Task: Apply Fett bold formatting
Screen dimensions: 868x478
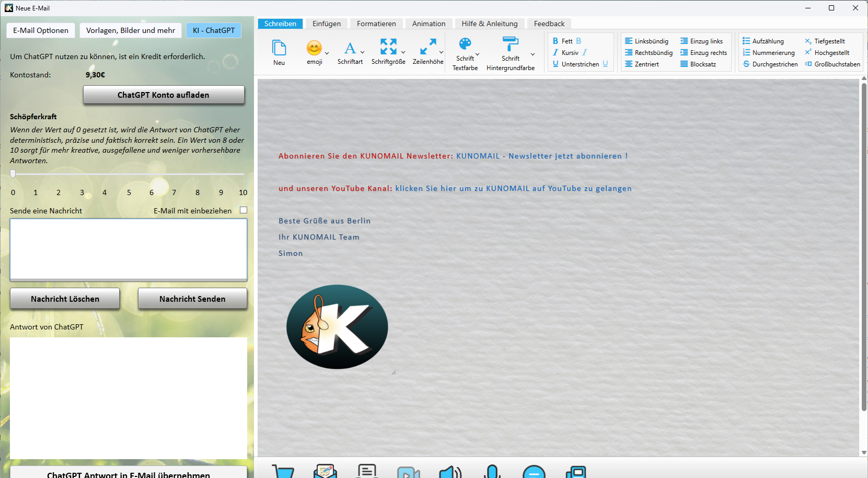Action: coord(567,41)
